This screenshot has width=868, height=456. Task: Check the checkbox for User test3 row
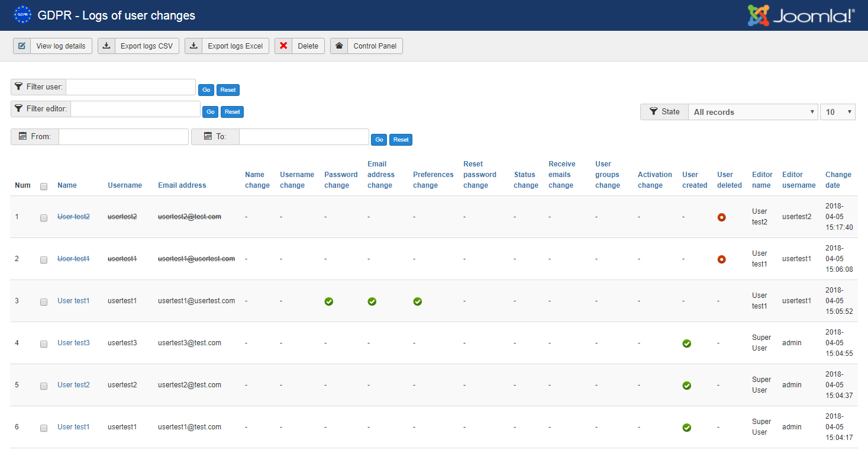(x=44, y=344)
